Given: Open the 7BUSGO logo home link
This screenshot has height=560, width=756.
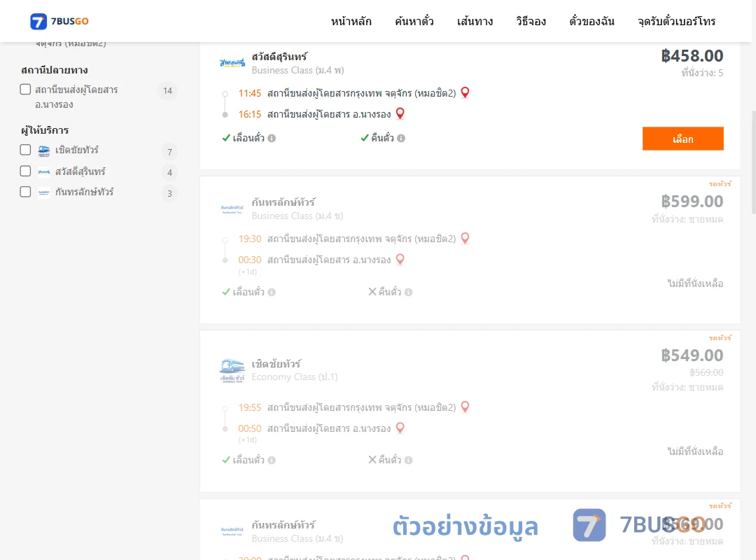Looking at the screenshot, I should point(59,21).
